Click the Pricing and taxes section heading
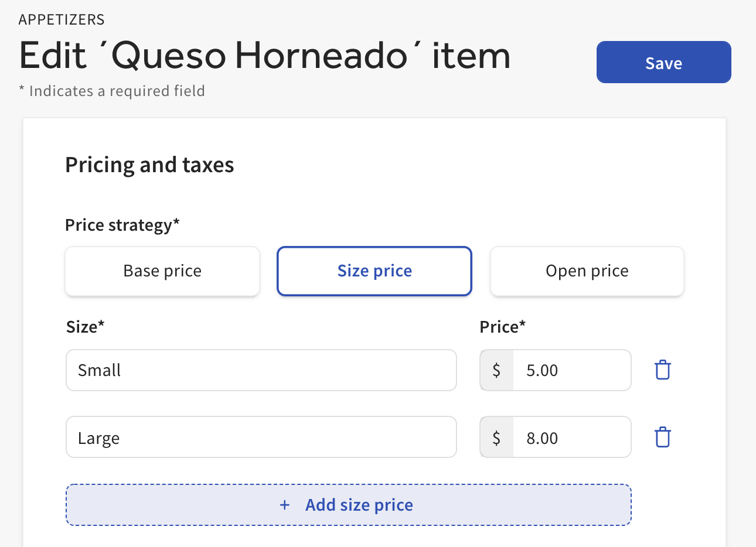This screenshot has height=547, width=756. click(x=149, y=165)
